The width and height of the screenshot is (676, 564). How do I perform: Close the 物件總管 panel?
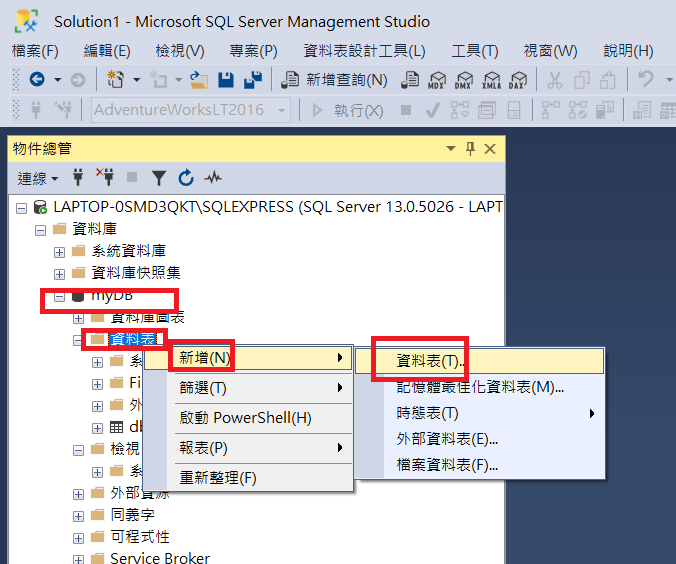coord(490,149)
